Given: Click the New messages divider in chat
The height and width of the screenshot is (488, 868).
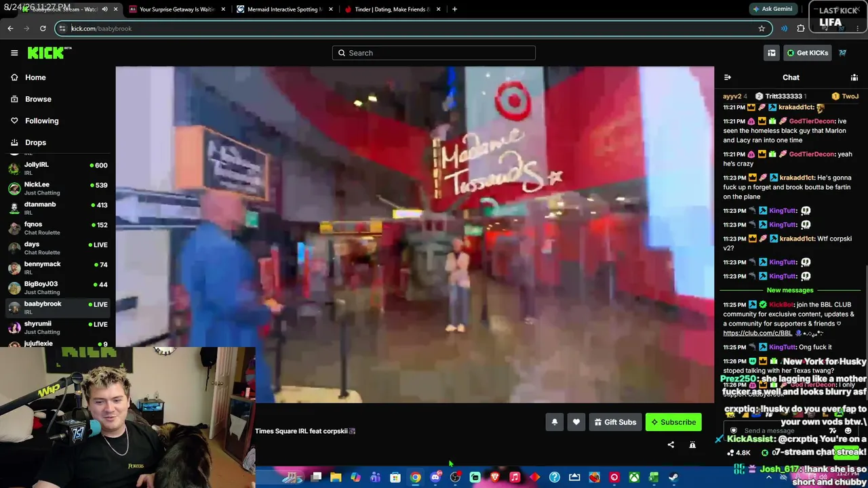Looking at the screenshot, I should point(790,290).
